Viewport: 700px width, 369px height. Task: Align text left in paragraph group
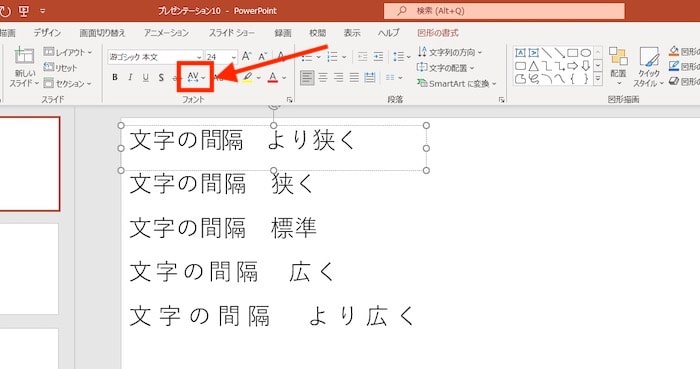point(307,78)
